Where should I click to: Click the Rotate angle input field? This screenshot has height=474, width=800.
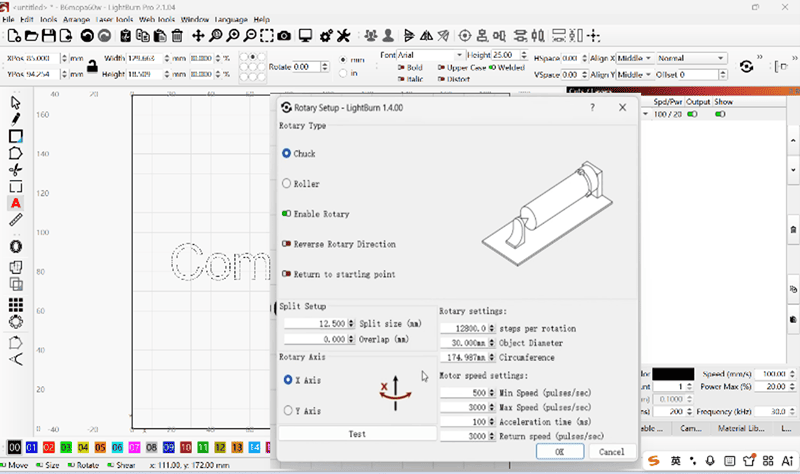point(307,67)
